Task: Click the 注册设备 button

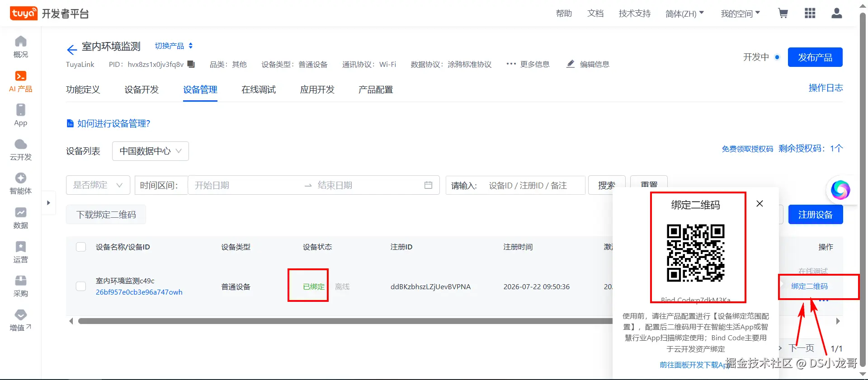Action: tap(816, 215)
